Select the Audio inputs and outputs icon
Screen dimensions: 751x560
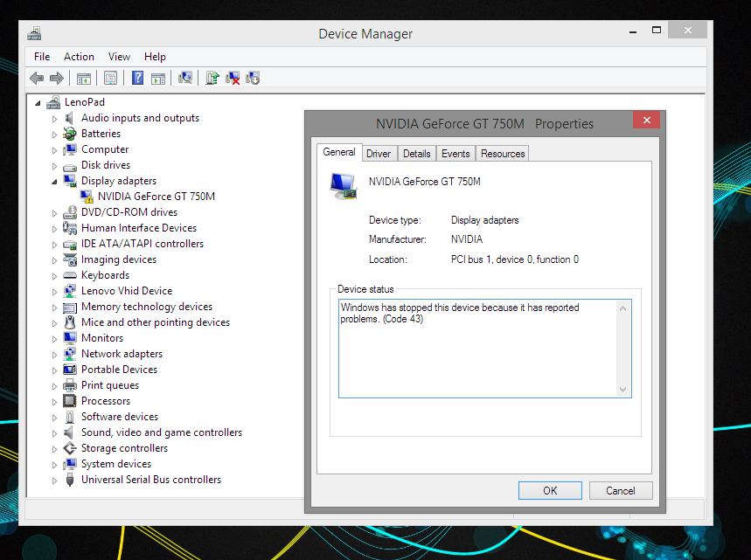click(x=70, y=118)
